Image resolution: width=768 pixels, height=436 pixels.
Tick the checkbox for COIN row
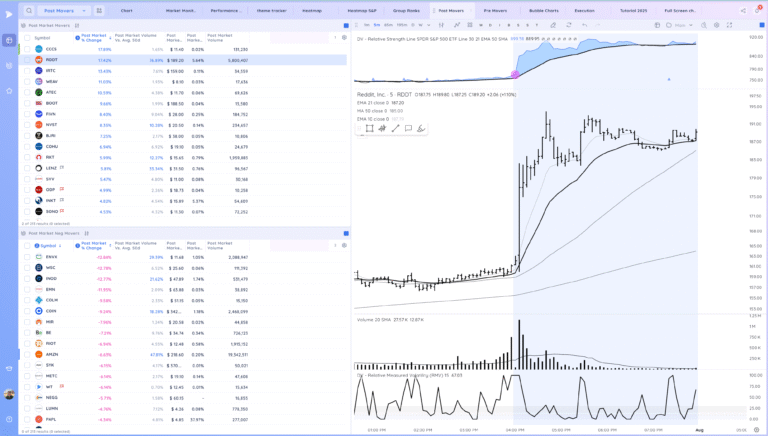(27, 311)
